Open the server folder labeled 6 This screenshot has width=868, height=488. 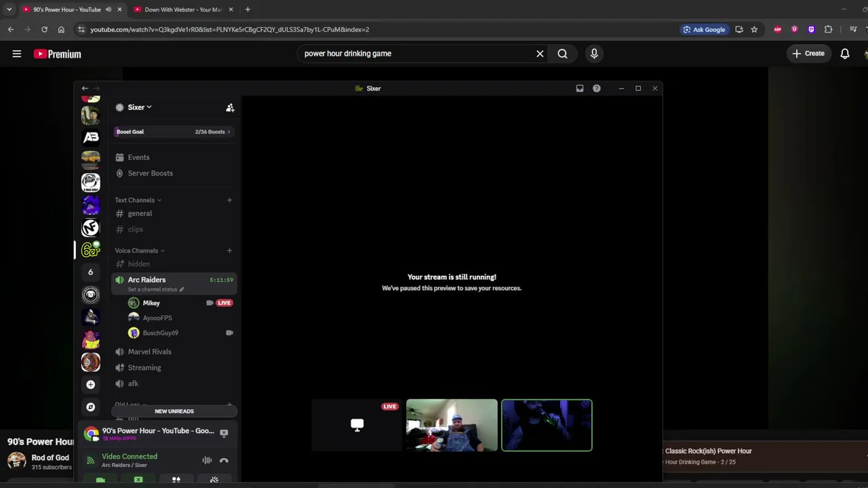(90, 272)
